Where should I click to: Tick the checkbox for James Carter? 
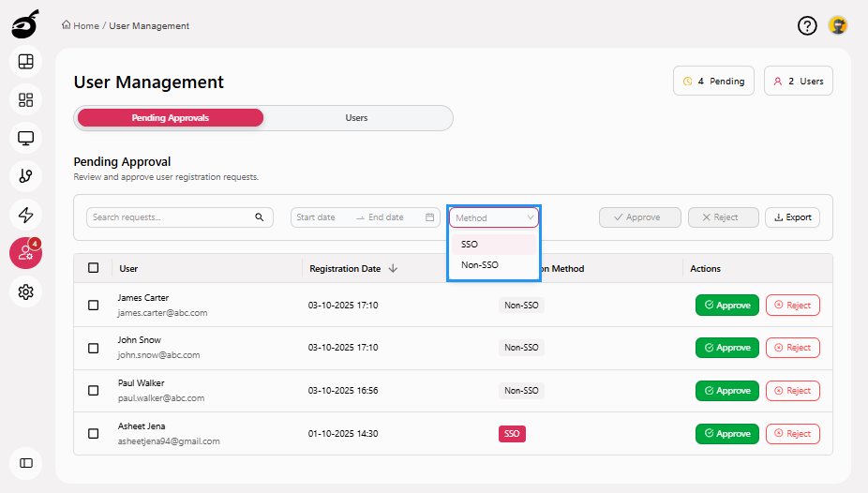coord(93,305)
